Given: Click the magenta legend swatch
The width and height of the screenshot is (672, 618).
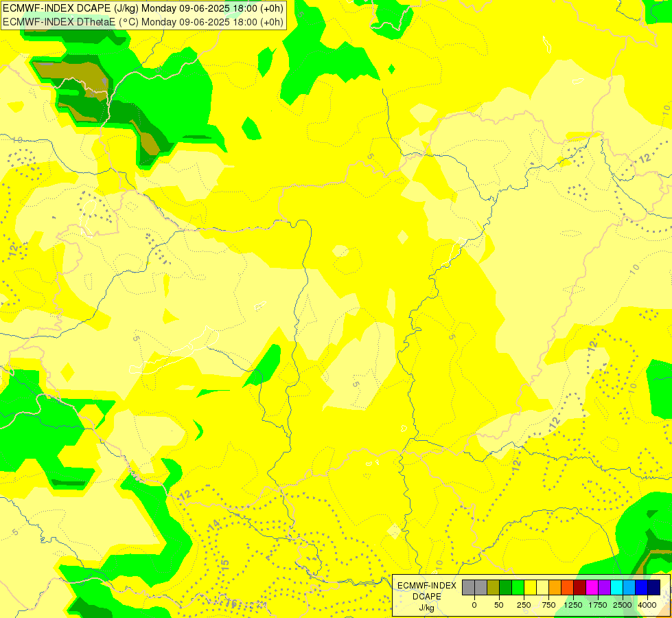Looking at the screenshot, I should click(592, 588).
